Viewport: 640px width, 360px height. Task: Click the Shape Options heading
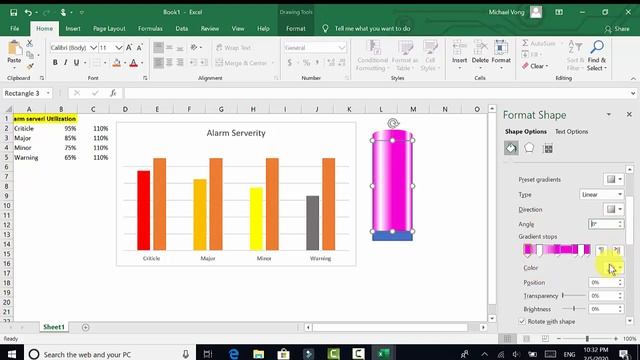pyautogui.click(x=526, y=131)
